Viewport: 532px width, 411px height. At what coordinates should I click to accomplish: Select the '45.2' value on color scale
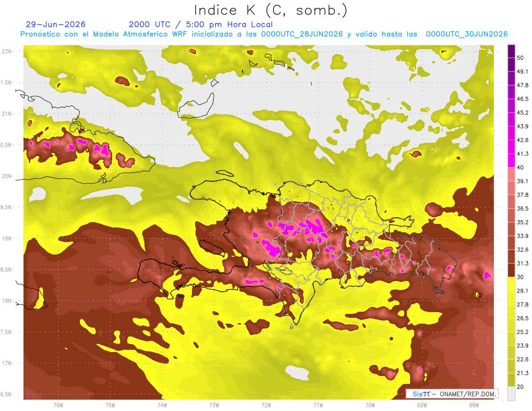[x=522, y=113]
